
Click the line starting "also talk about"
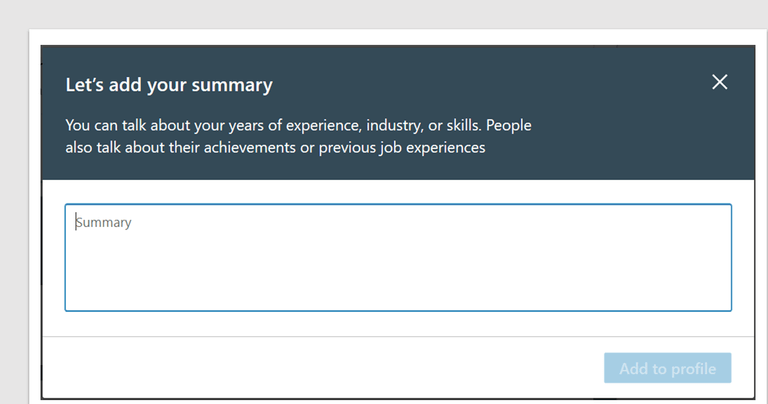(275, 147)
